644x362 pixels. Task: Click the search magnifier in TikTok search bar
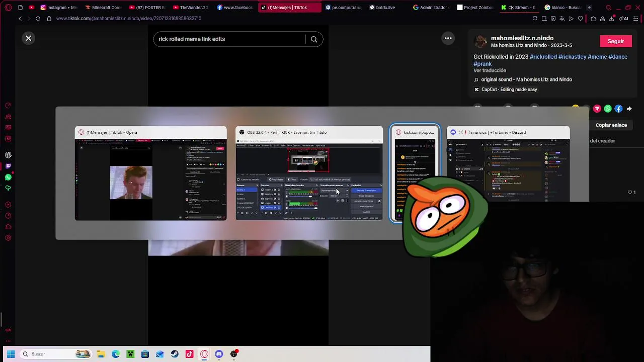point(314,39)
